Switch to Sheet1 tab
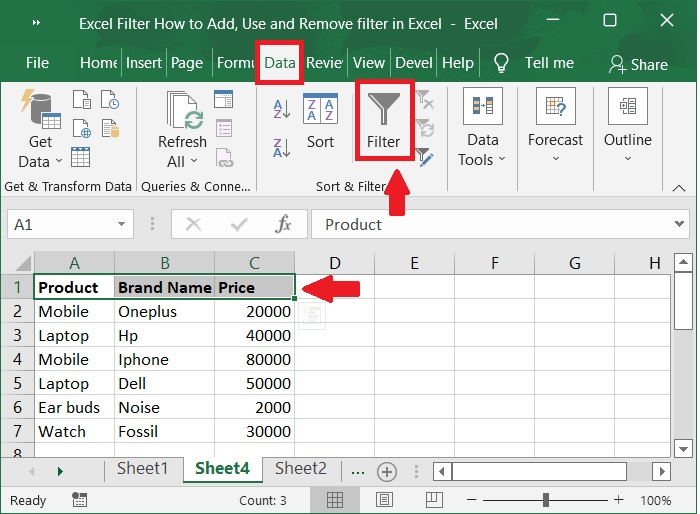Image resolution: width=700 pixels, height=514 pixels. coord(143,469)
